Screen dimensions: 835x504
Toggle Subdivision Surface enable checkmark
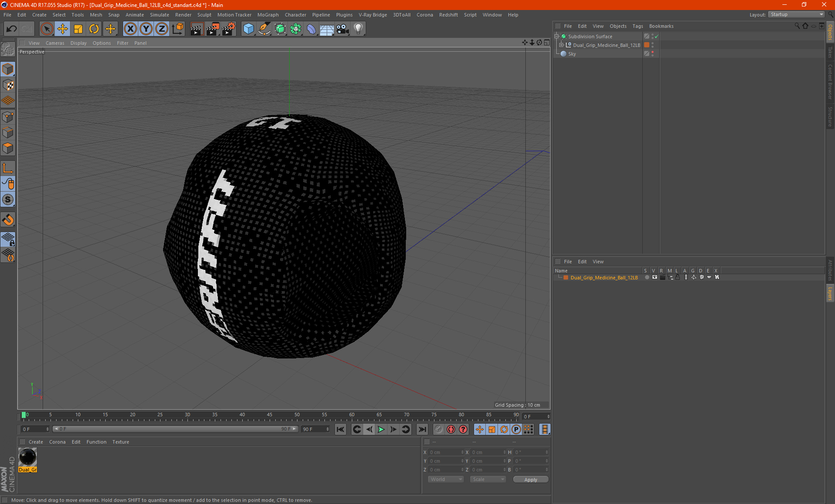click(x=656, y=36)
